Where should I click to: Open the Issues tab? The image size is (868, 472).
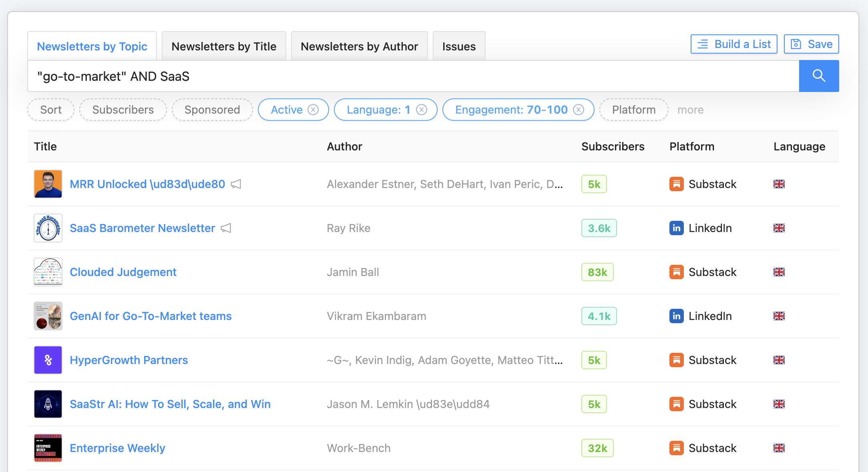(x=459, y=46)
